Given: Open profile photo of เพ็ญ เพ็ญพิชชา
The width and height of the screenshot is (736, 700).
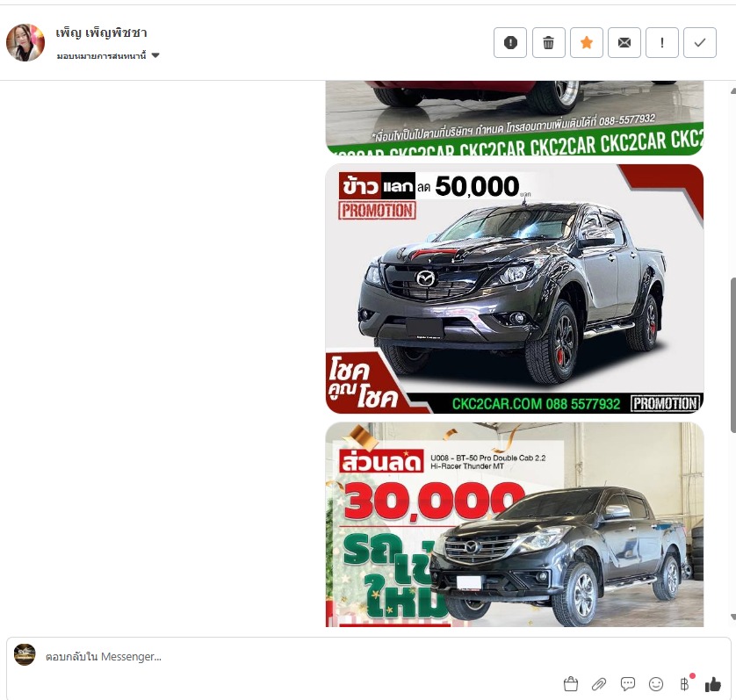Looking at the screenshot, I should pos(25,43).
